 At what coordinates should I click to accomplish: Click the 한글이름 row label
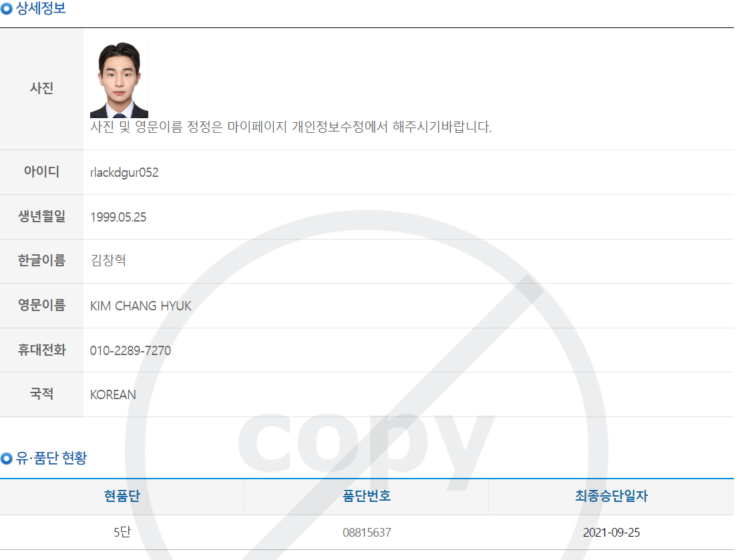tap(41, 260)
